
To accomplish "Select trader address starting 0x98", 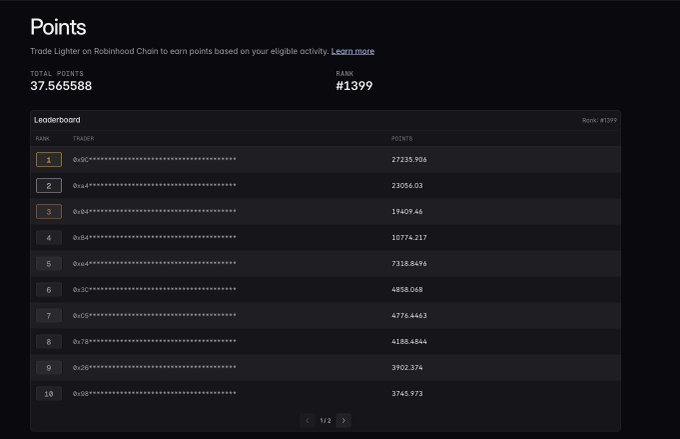I will pos(154,394).
